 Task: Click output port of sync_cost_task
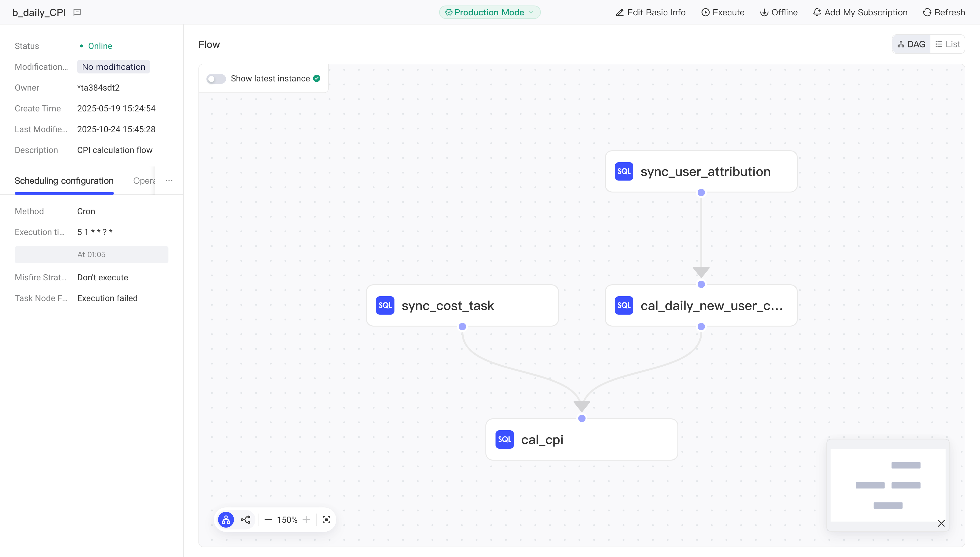click(x=462, y=326)
